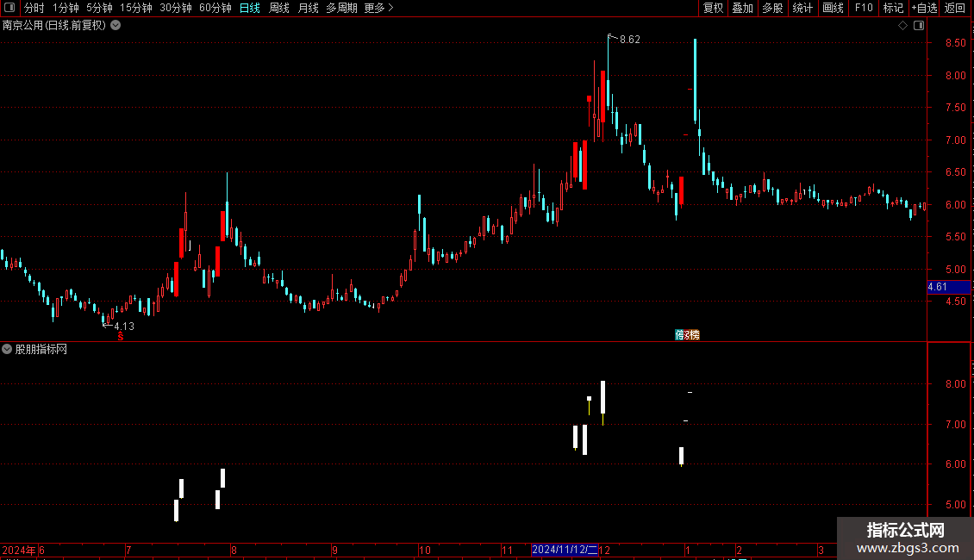
Task: Open the 多周期 multi-period view
Action: pos(341,8)
